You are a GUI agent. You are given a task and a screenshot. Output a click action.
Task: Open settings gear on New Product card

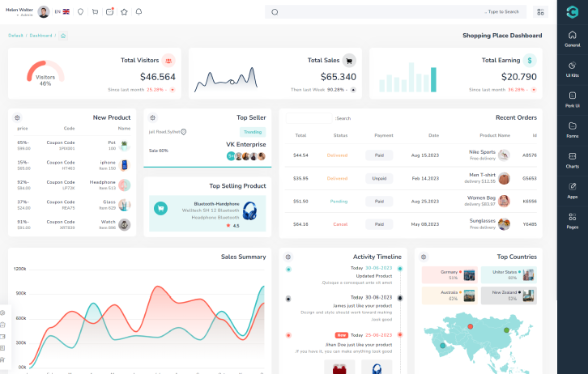[x=17, y=117]
